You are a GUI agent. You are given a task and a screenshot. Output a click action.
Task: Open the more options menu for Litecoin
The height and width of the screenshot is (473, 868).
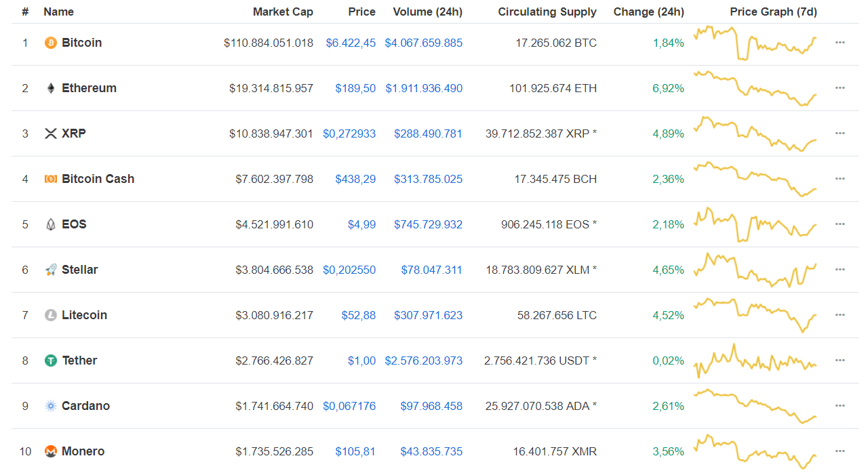click(x=840, y=314)
